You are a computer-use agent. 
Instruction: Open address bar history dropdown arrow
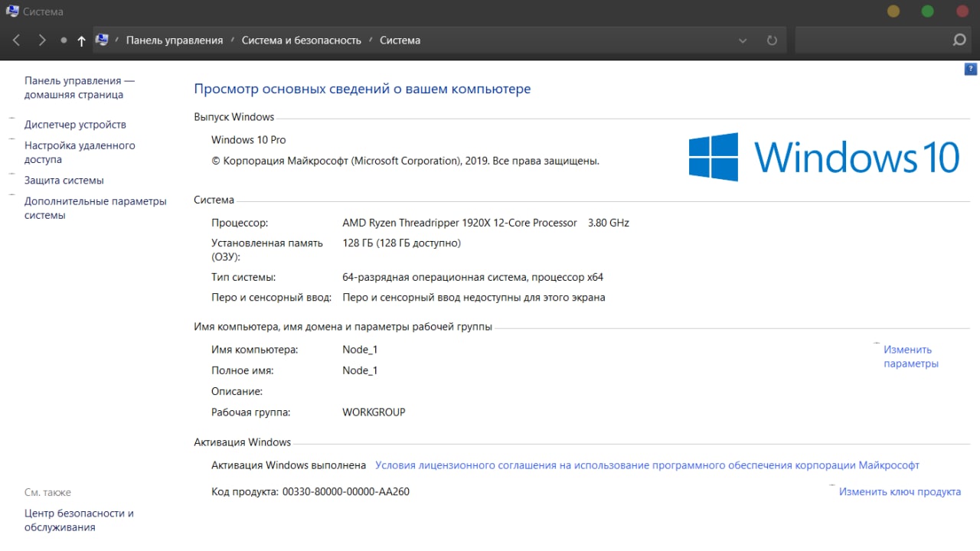tap(743, 41)
